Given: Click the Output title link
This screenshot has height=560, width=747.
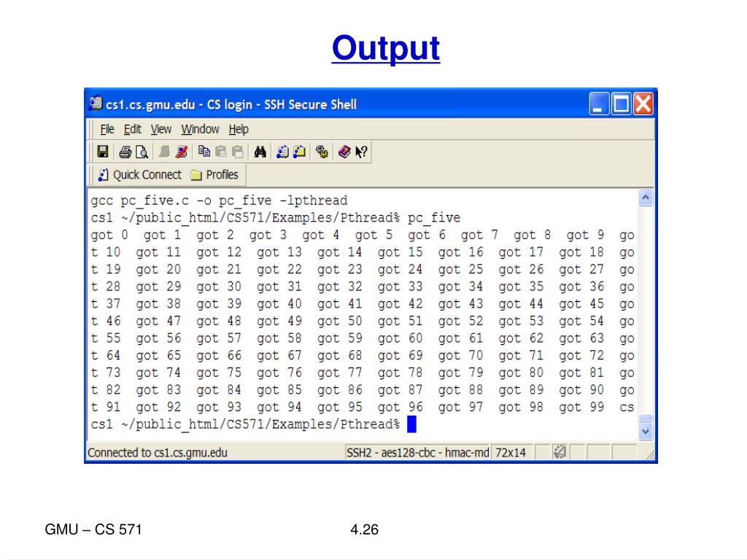Looking at the screenshot, I should point(386,48).
